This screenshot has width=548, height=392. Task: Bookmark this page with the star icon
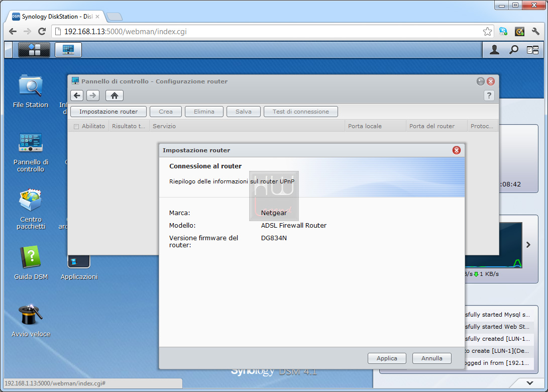(x=487, y=32)
